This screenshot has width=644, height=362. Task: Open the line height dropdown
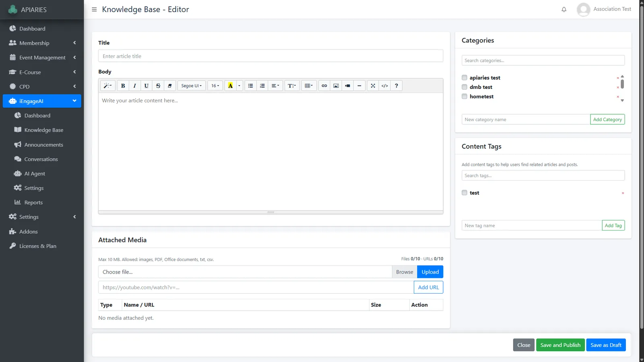292,86
